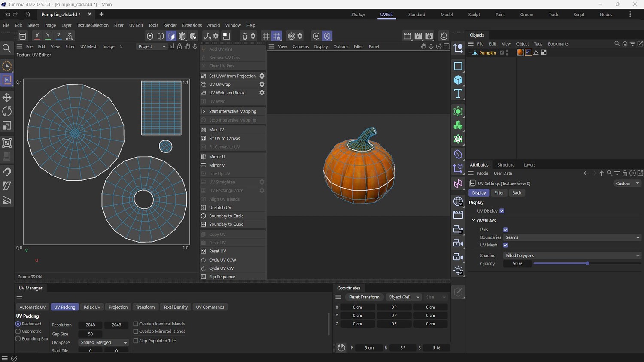Click the Render to Picture Viewer clapperboard
Viewport: 644px width, 362px height.
[418, 36]
